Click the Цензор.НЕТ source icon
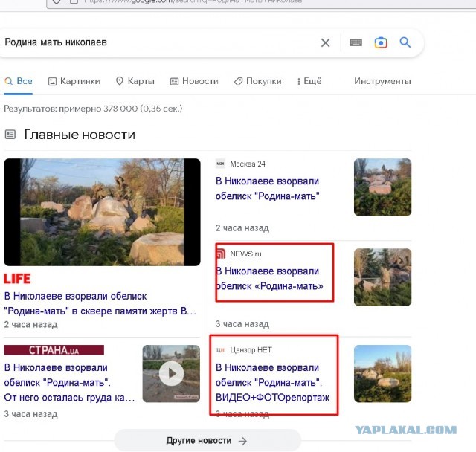Screen dimensions: 476x452 [x=220, y=350]
